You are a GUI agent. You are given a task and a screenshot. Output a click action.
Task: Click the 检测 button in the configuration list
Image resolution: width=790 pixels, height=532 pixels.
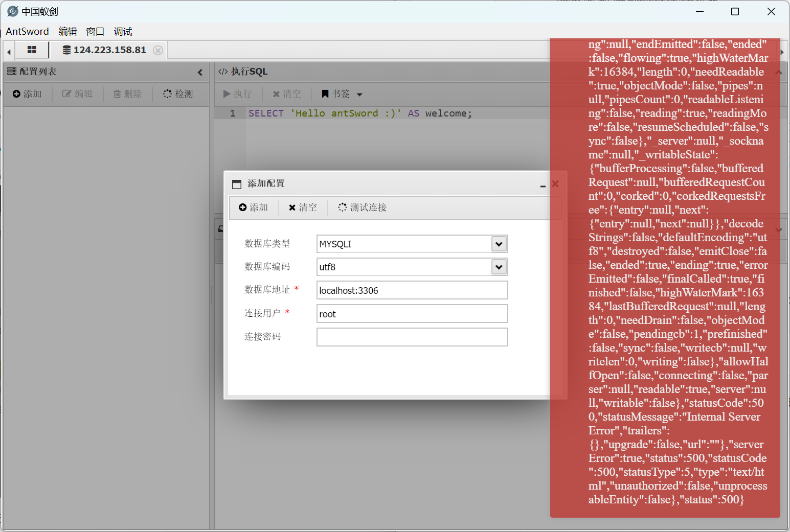[x=178, y=94]
